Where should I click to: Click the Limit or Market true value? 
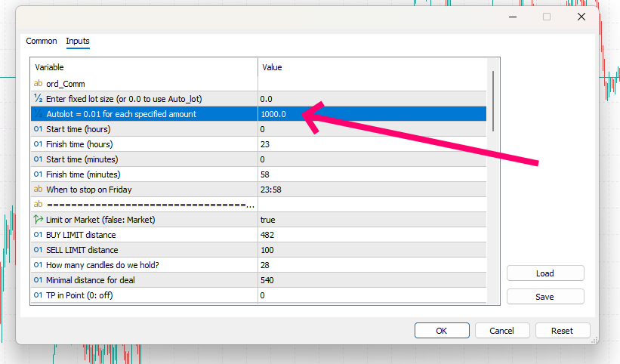pos(370,220)
